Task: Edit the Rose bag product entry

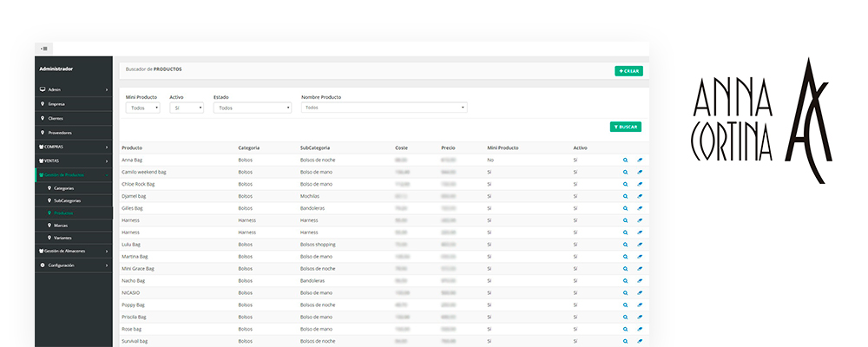Action: (640, 330)
